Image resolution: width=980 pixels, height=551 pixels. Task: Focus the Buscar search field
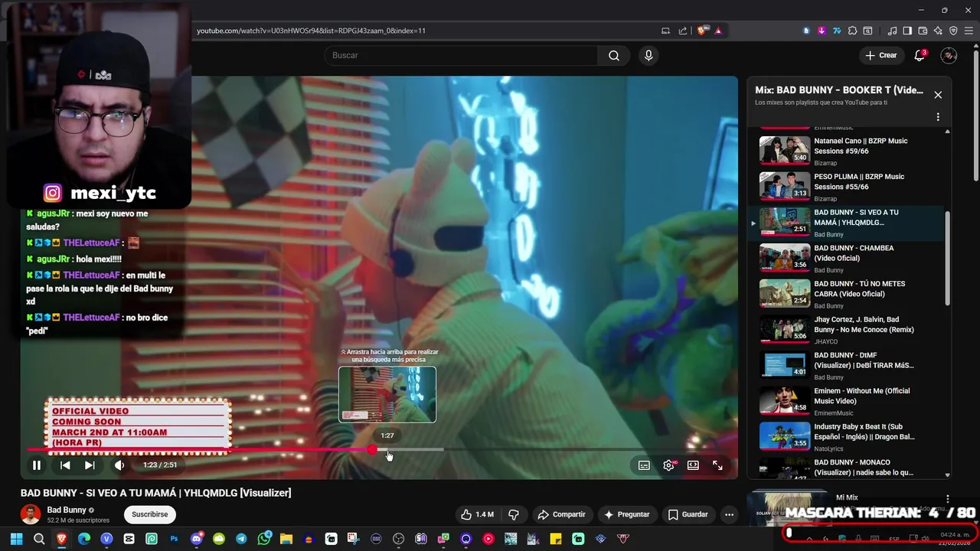461,55
